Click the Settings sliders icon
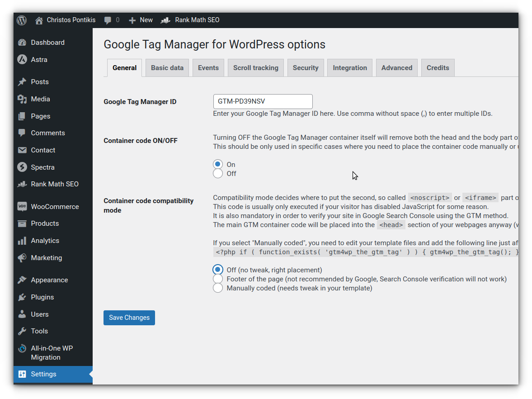Screen dimensions: 532x399 22,374
